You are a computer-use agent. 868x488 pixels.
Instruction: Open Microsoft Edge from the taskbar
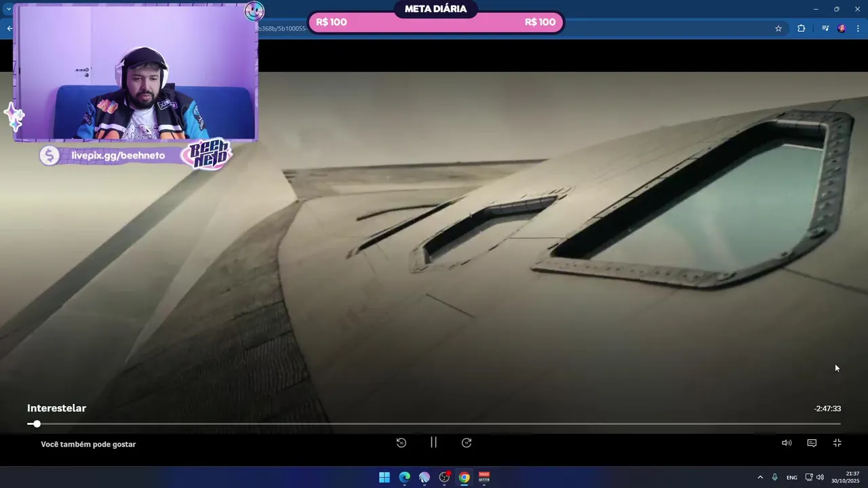[404, 477]
